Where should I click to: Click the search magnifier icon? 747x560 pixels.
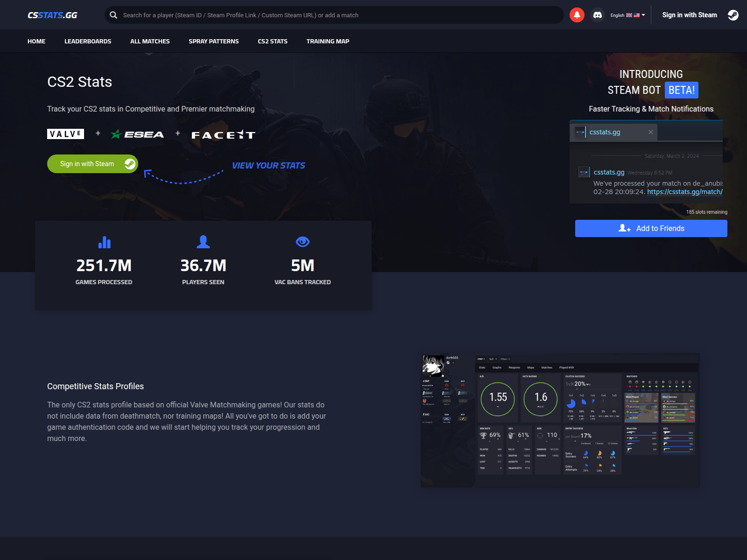[113, 15]
